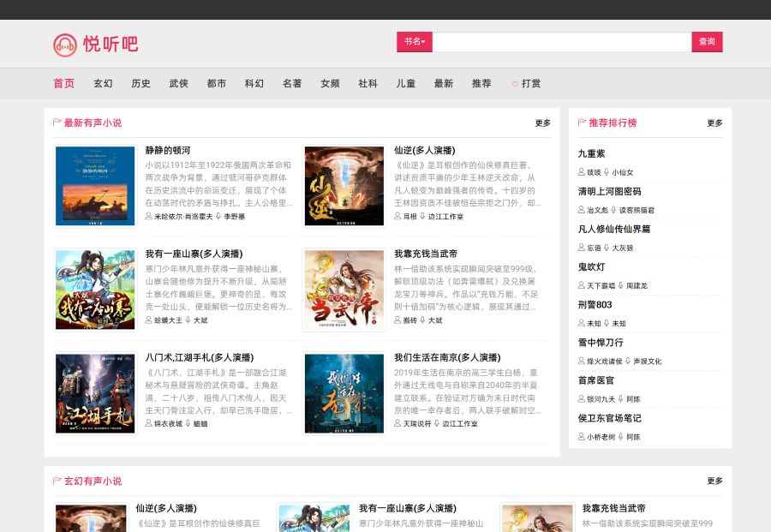Screen dimensions: 771x532
Task: Switch to the 女频 category tab
Action: pos(330,84)
